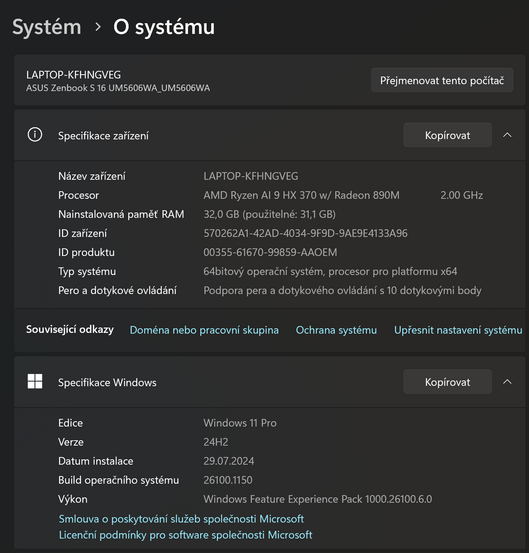The width and height of the screenshot is (529, 553).
Task: Open Smlouva o poskytování služeb Microsoft link
Action: point(181,519)
